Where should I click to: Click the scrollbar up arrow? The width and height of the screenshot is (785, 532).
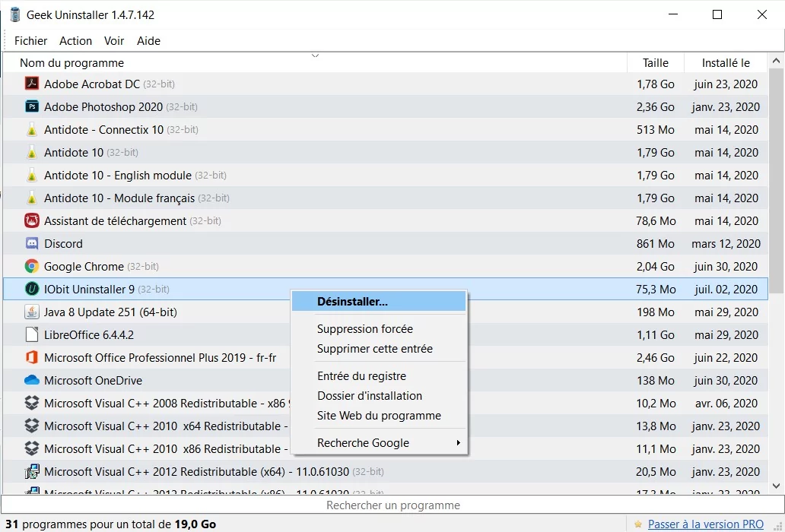(777, 61)
